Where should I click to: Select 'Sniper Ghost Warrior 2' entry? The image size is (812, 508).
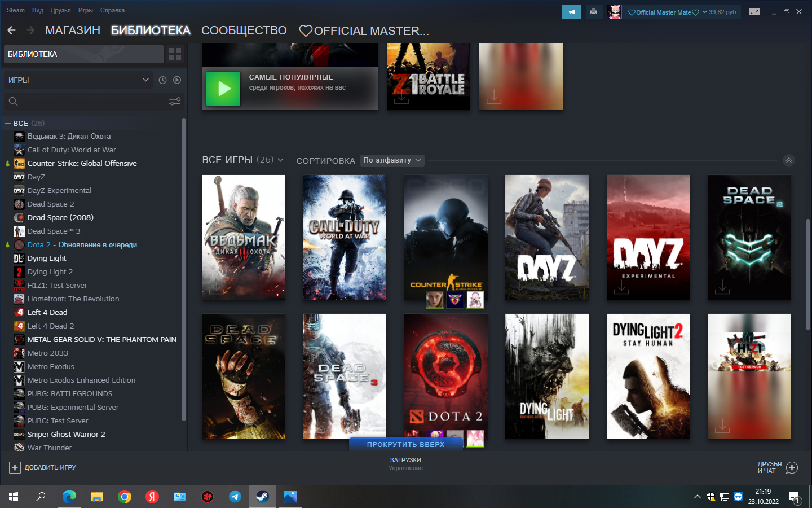pyautogui.click(x=66, y=435)
